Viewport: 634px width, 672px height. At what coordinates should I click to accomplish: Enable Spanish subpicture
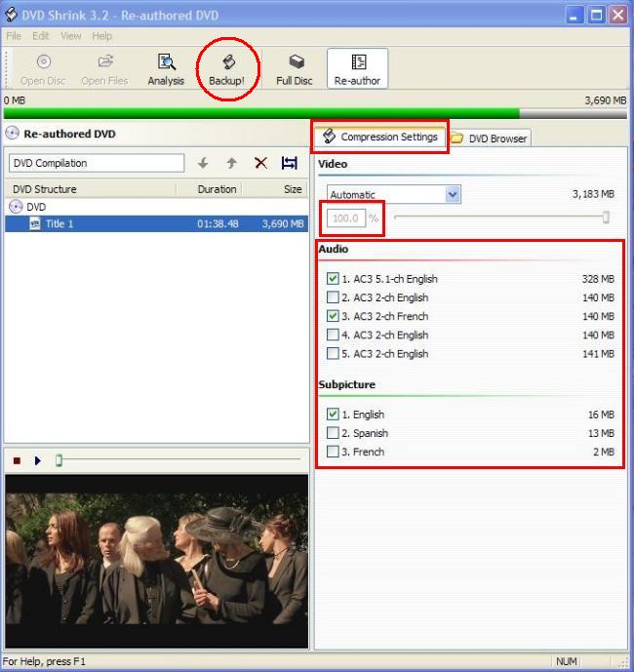(x=333, y=433)
